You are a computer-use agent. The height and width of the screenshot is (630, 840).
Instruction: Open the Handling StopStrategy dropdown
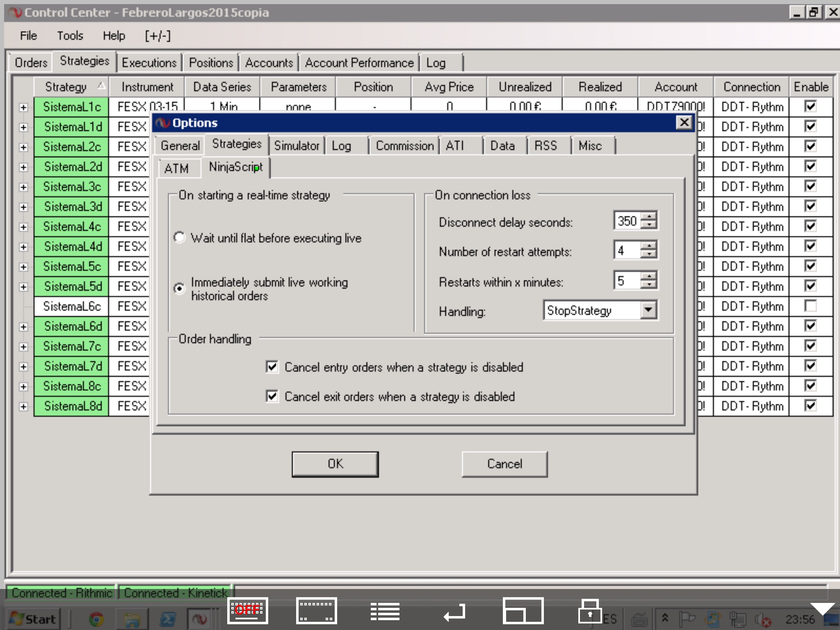pyautogui.click(x=648, y=310)
